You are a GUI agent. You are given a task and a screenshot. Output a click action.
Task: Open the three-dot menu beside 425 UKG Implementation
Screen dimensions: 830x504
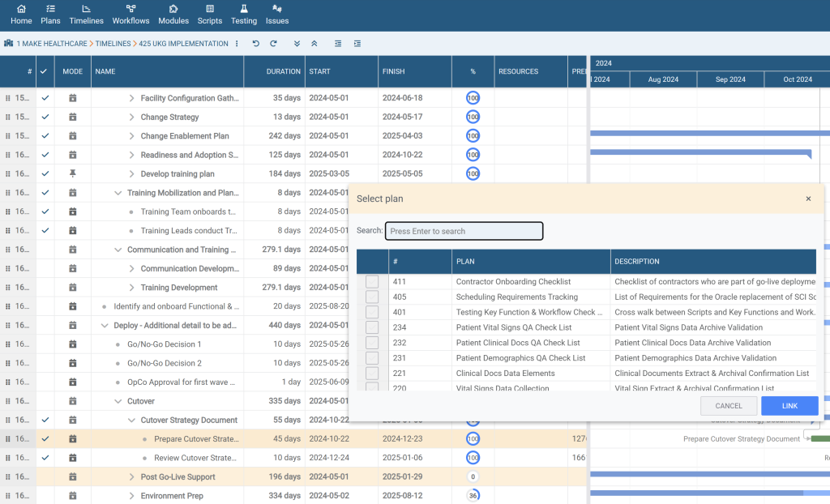click(237, 44)
